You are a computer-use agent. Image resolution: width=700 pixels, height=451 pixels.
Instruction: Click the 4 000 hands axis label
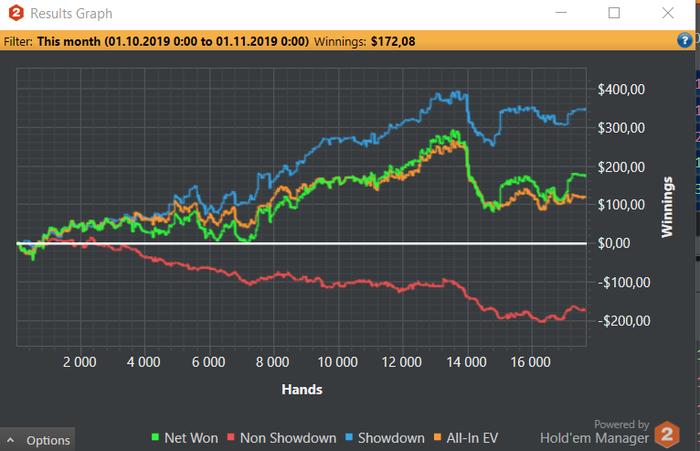pyautogui.click(x=143, y=362)
